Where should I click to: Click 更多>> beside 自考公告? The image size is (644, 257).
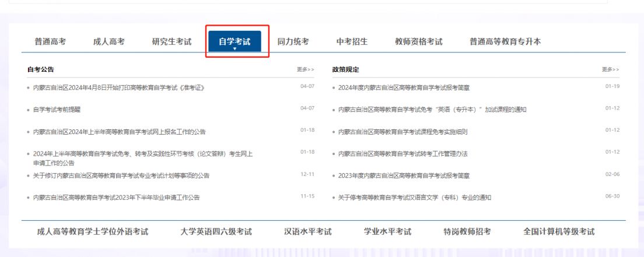click(x=305, y=69)
